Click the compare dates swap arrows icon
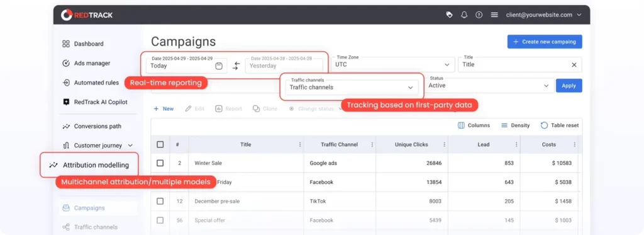This screenshot has height=235, width=644. click(236, 66)
